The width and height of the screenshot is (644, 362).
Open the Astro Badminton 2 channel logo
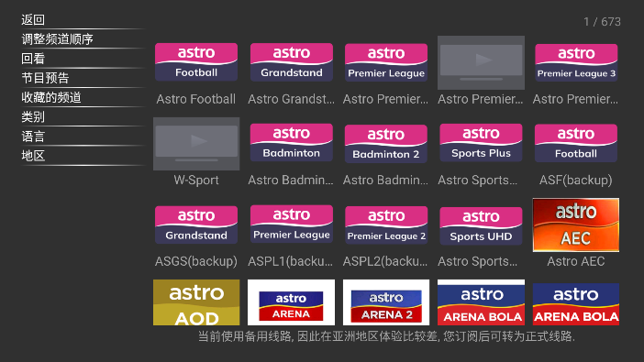[386, 144]
